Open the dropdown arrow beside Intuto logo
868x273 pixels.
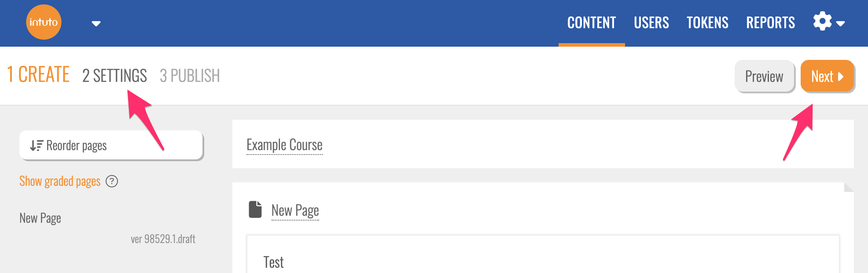96,24
